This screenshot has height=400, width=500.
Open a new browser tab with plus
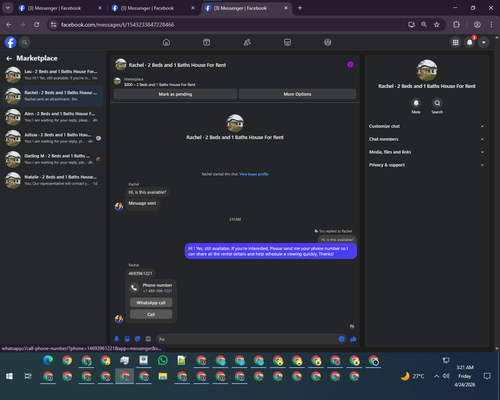pos(300,8)
